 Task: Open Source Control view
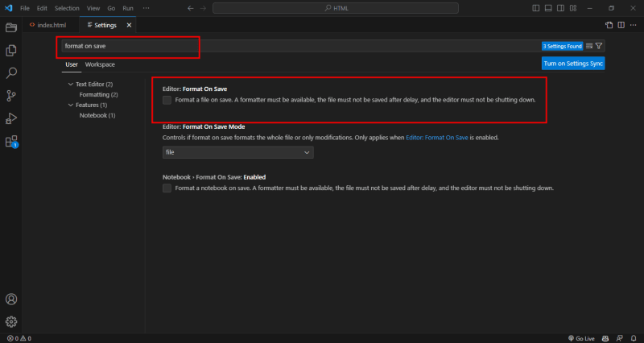click(11, 96)
